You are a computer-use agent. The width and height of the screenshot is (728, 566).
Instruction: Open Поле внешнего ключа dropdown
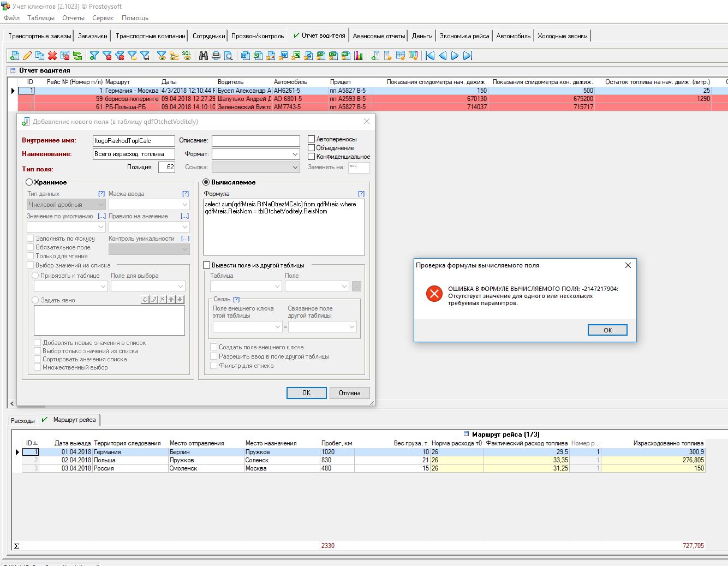(x=277, y=327)
